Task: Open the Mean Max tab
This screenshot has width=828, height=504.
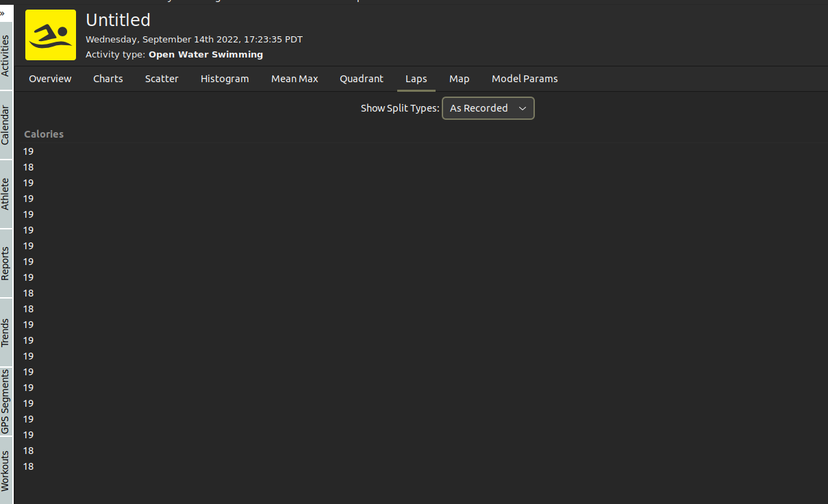Action: click(x=294, y=79)
